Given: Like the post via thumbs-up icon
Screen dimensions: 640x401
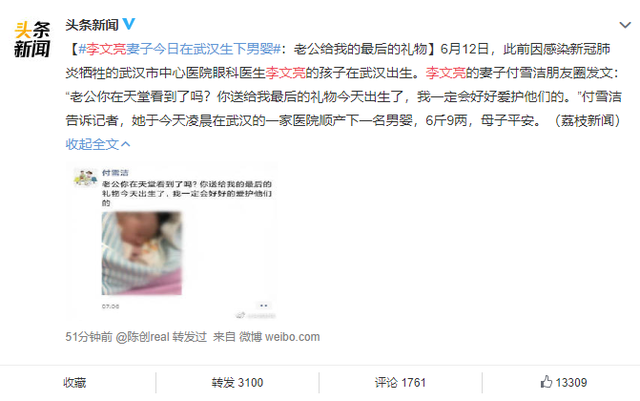Looking at the screenshot, I should click(546, 382).
